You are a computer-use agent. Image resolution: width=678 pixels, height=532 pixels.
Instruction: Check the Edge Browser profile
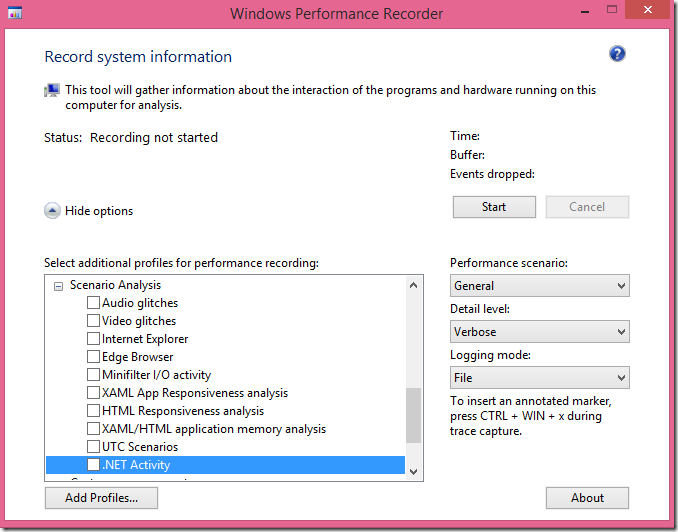pos(93,356)
